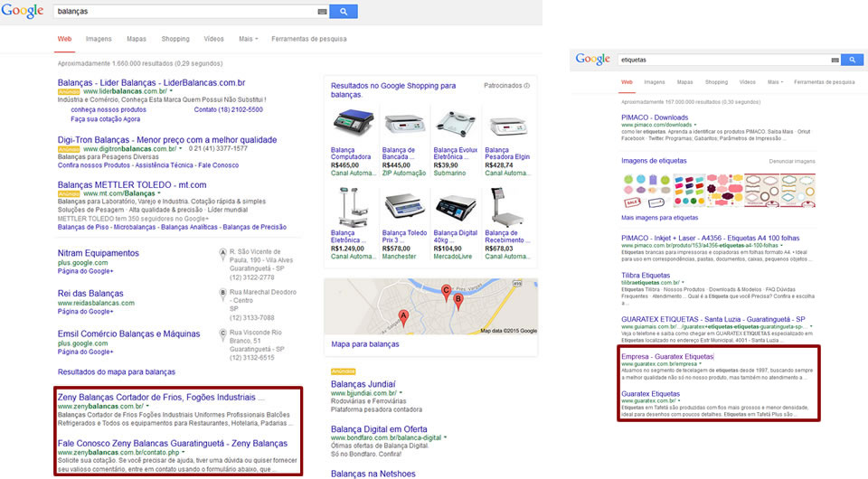Open the Balança de Recebimento product image
The image size is (868, 479).
(x=503, y=206)
